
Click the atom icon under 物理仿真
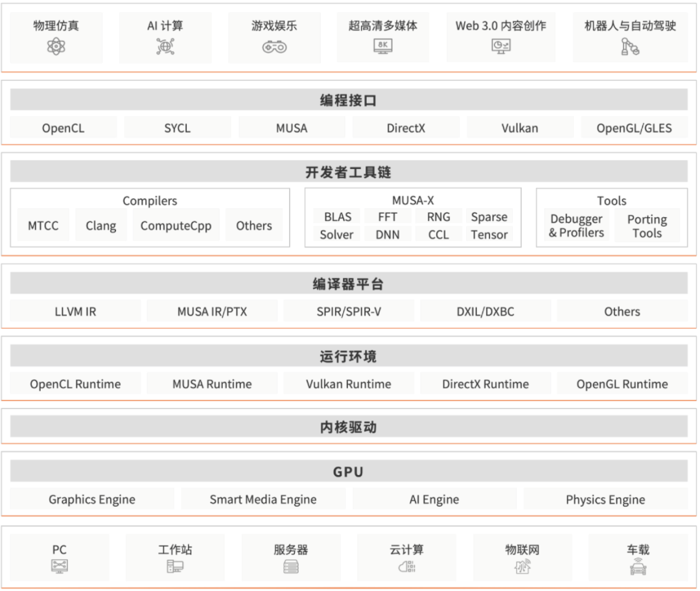56,46
